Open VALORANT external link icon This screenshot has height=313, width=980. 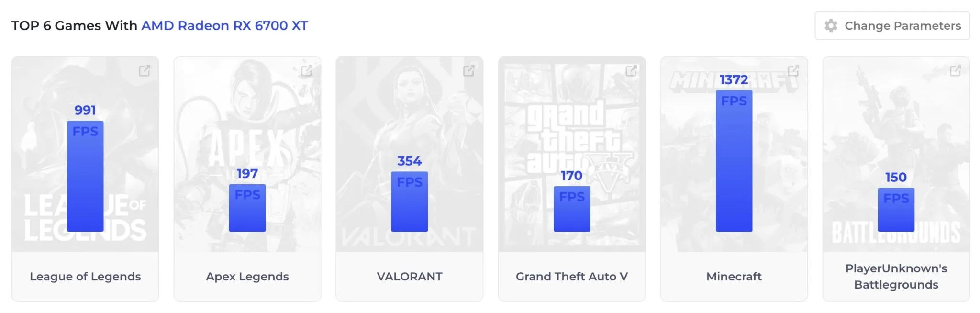(468, 71)
